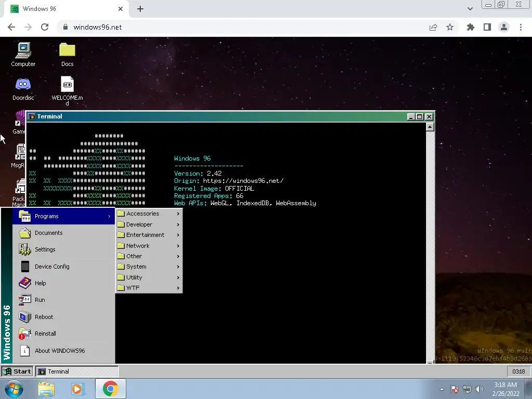532x399 pixels.
Task: Expand the System submenu arrow
Action: click(x=178, y=267)
